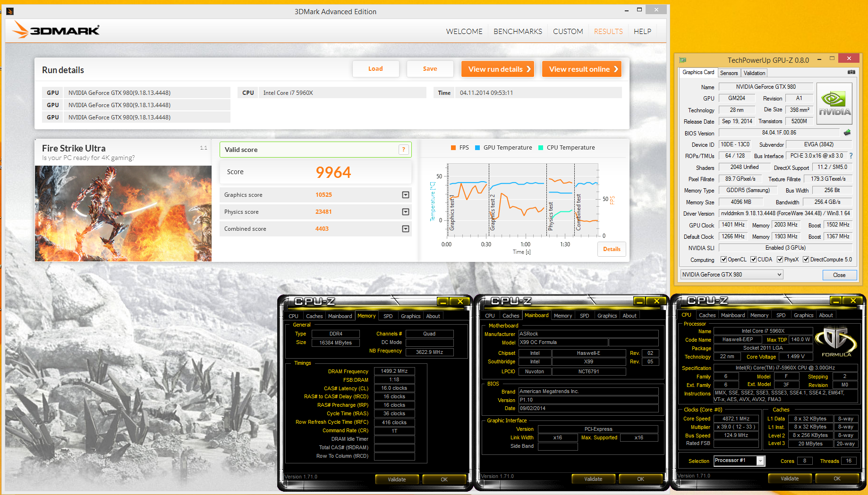Open the Bus Interface question mark help
This screenshot has height=495, width=868.
pyautogui.click(x=851, y=156)
